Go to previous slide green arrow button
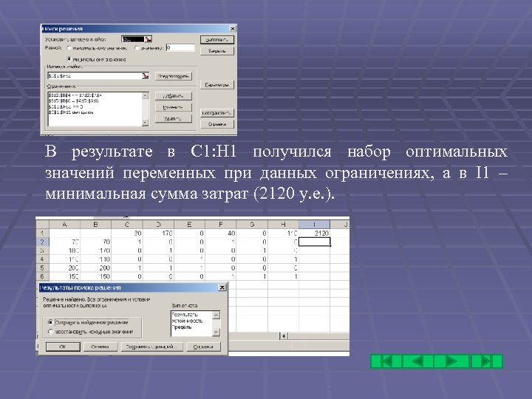Viewport: 532px width, 399px height. click(417, 361)
